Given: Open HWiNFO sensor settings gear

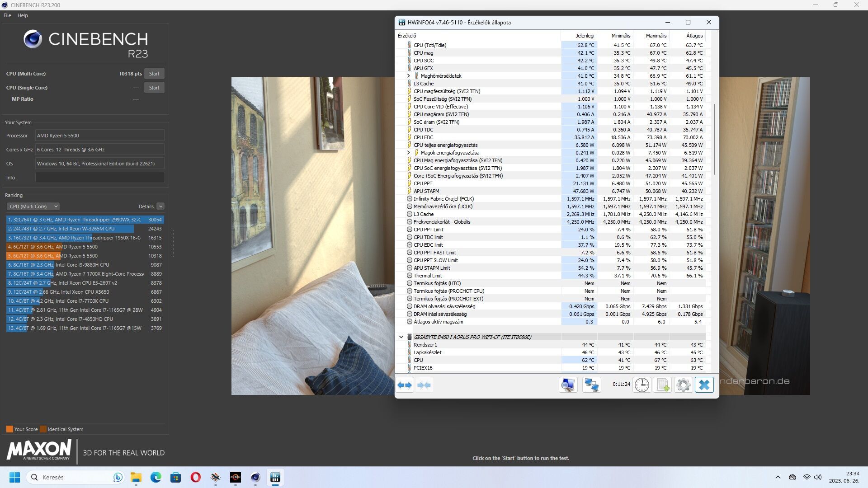Looking at the screenshot, I should (x=683, y=385).
